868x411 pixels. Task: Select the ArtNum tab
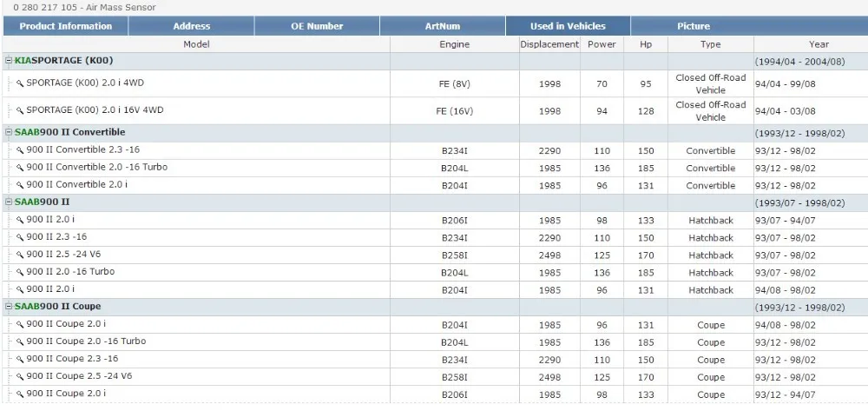tap(443, 26)
